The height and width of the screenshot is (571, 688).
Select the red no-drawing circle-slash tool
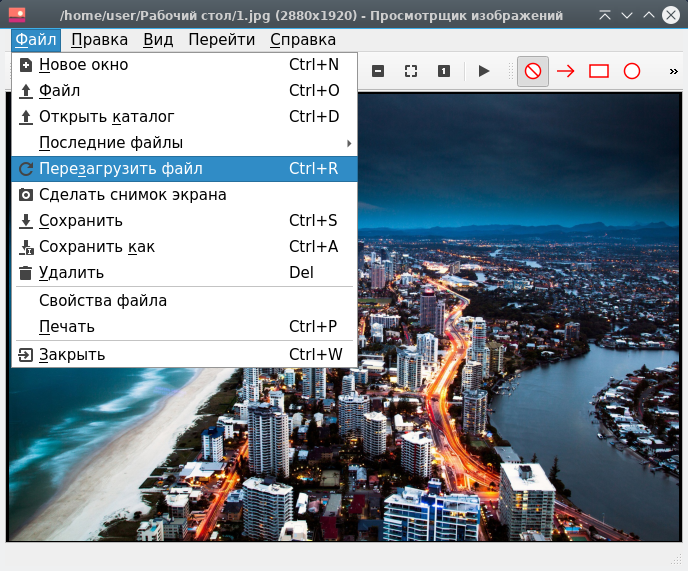coord(533,71)
